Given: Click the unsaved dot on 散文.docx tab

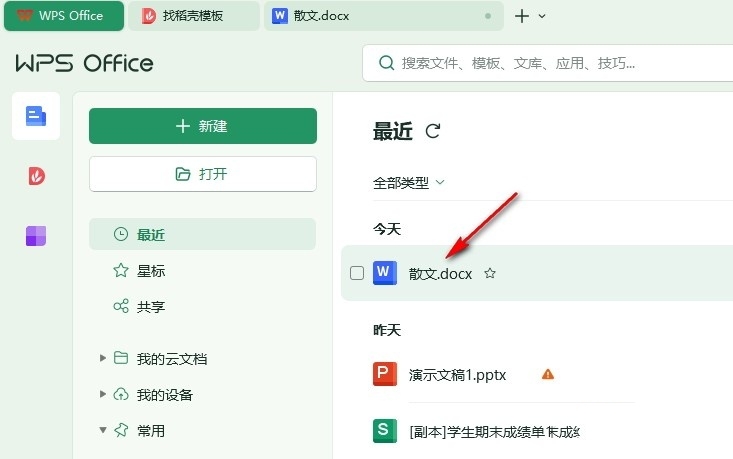Looking at the screenshot, I should point(488,16).
